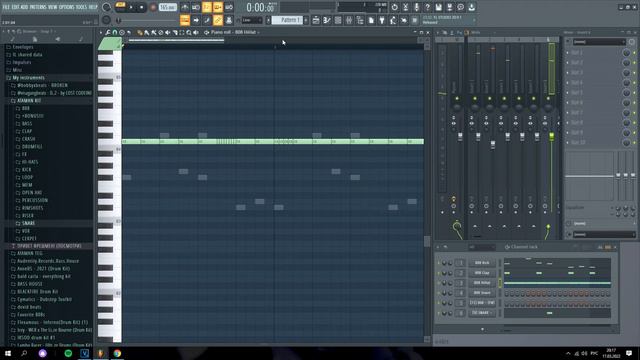Open the VIEW menu
640x360 pixels.
[53, 7]
